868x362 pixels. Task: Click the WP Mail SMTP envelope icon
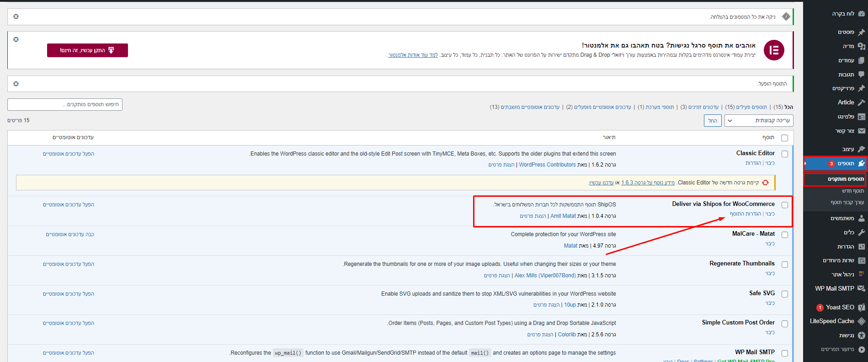click(x=861, y=289)
